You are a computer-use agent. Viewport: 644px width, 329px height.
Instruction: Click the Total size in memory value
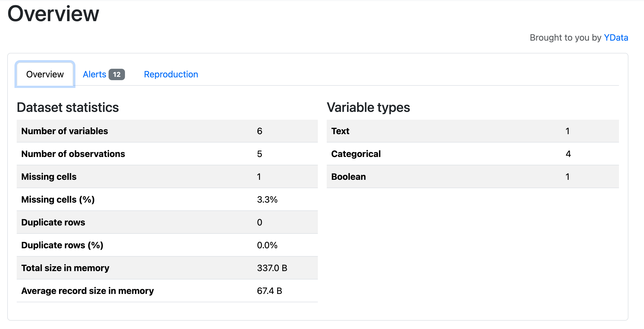click(x=272, y=268)
